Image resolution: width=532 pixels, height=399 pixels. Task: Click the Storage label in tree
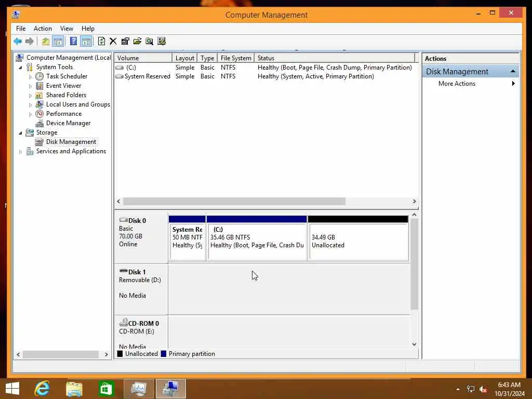(47, 132)
